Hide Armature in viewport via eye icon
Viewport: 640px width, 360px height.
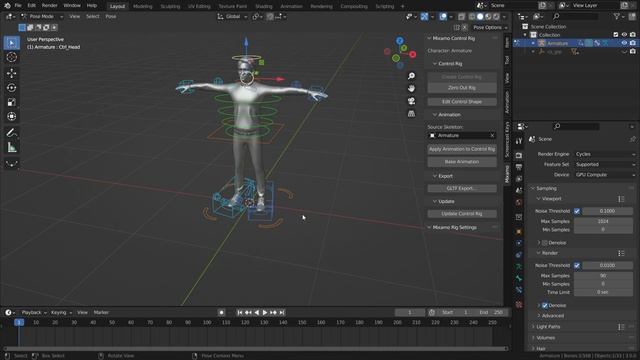click(624, 43)
